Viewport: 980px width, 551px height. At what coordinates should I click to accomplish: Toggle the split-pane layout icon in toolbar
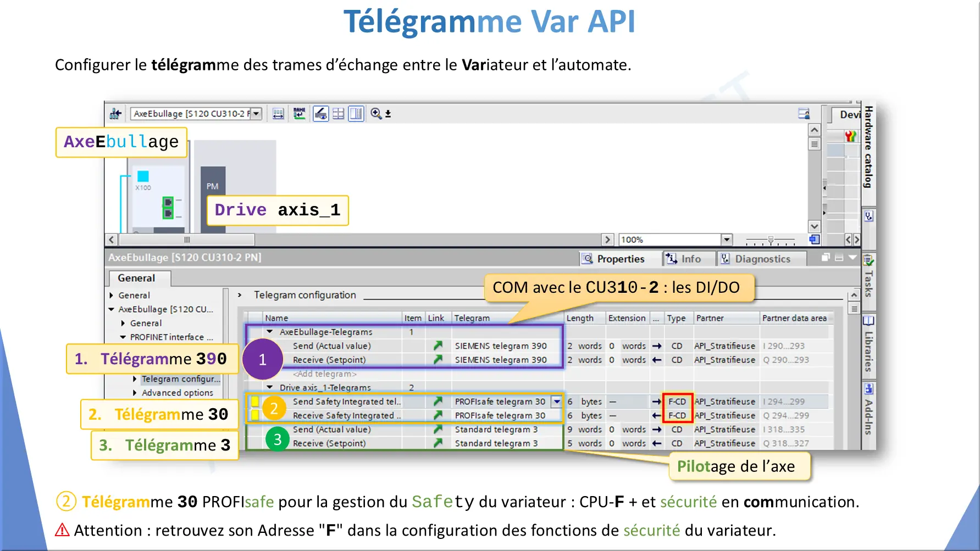click(x=356, y=114)
